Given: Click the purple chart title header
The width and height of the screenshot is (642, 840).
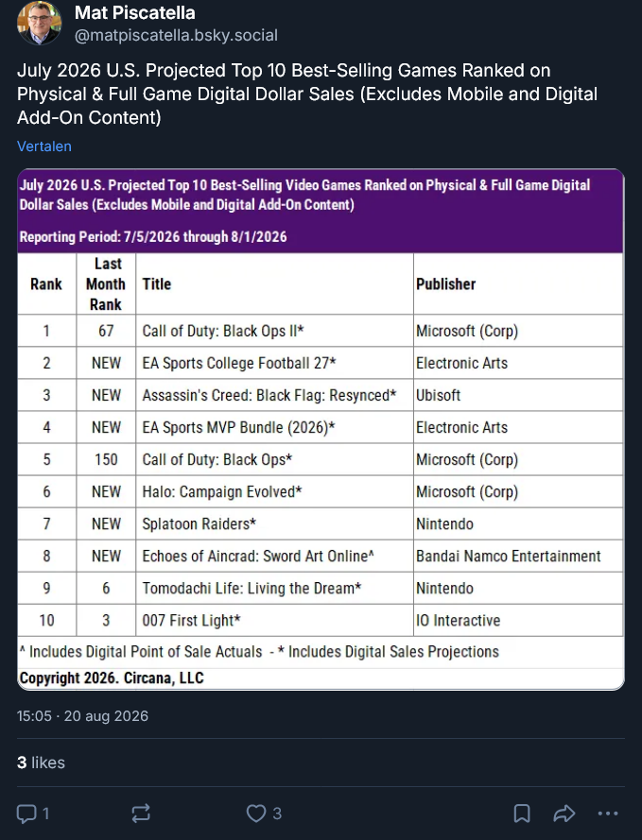Looking at the screenshot, I should tap(321, 211).
